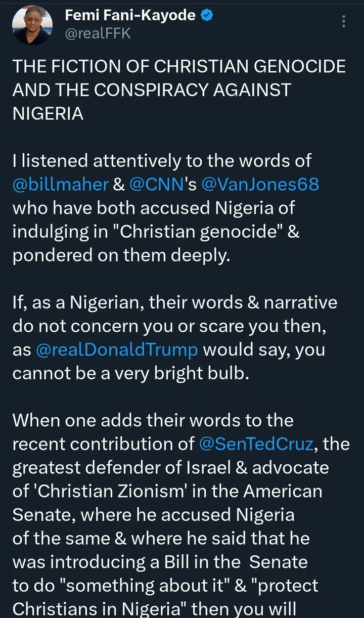Click the line "If, as a Nigerian, their words & narrative"

[174, 302]
